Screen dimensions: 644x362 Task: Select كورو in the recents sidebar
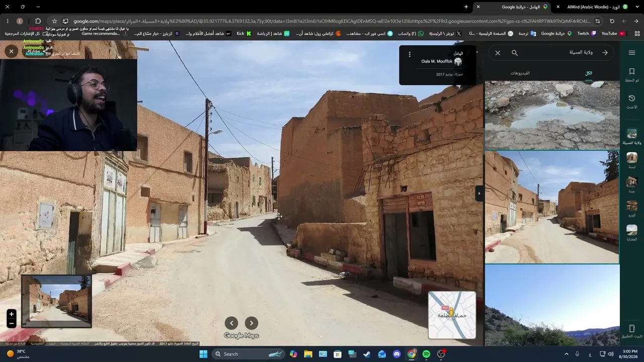[632, 209]
